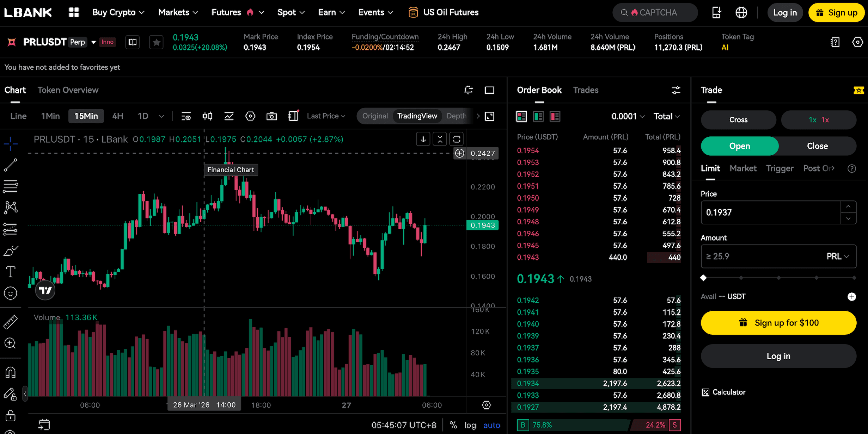Switch to Original chart view
The height and width of the screenshot is (434, 868).
click(x=375, y=116)
